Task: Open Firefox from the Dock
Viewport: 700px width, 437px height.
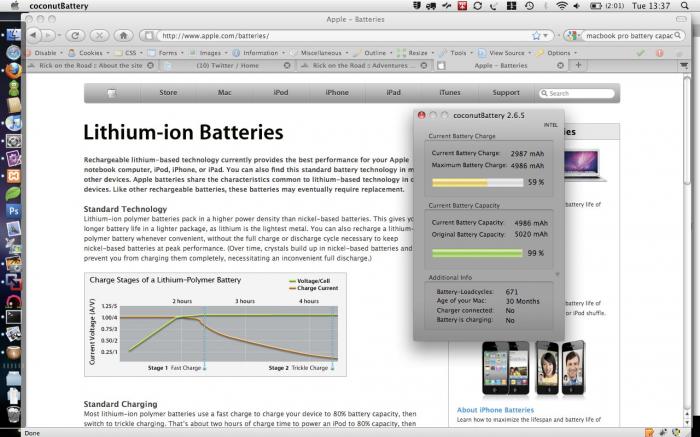Action: 13,71
